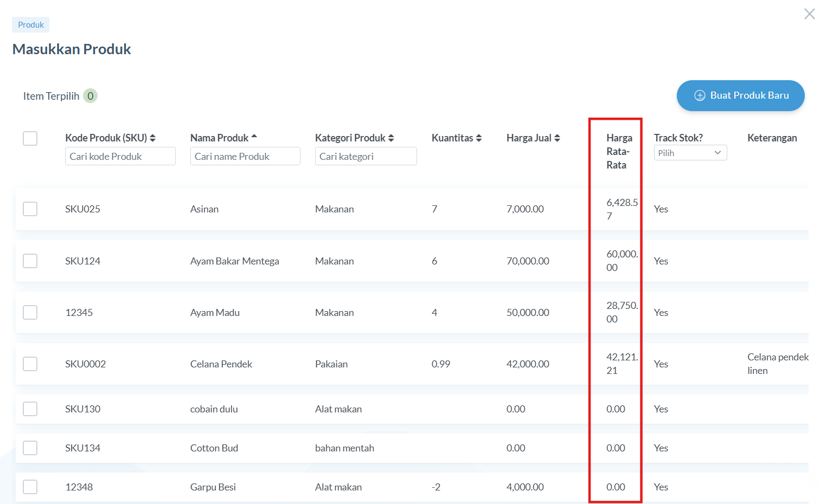The width and height of the screenshot is (820, 504).
Task: Check the Ayam Bakar Mentega row checkbox
Action: 30,261
